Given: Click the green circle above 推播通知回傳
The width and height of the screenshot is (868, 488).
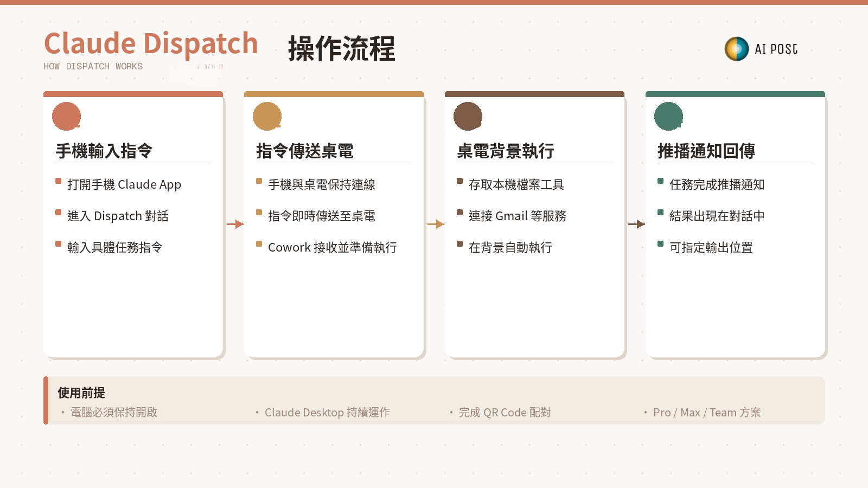Looking at the screenshot, I should point(668,116).
